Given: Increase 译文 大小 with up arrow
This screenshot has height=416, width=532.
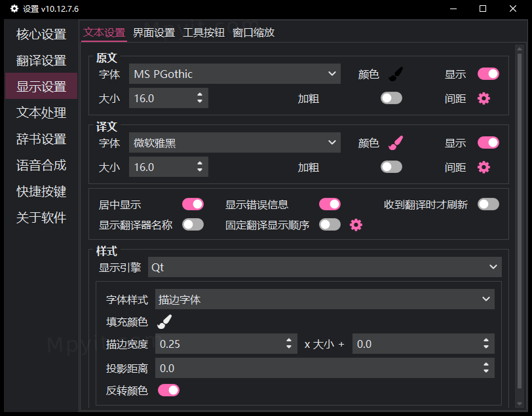Looking at the screenshot, I should tap(200, 163).
